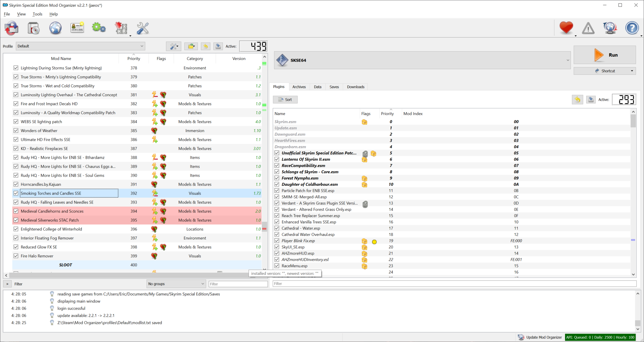Toggle Fire Halo Remover mod checkbox
This screenshot has height=342, width=644.
click(16, 256)
